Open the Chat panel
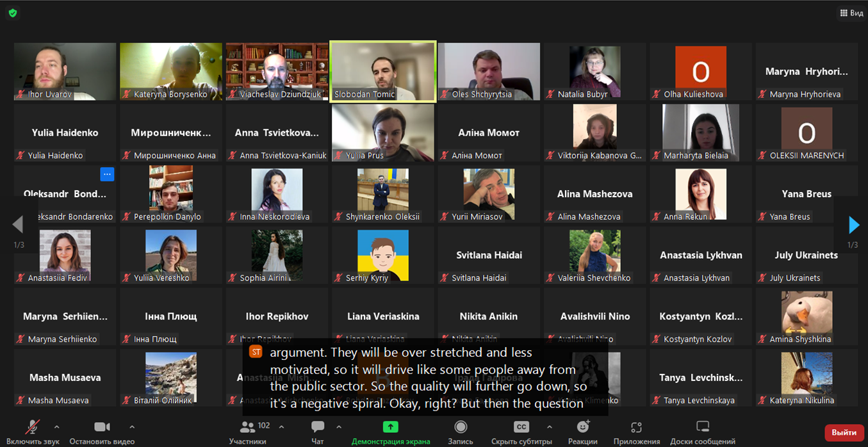Image resolution: width=868 pixels, height=447 pixels. pyautogui.click(x=318, y=427)
